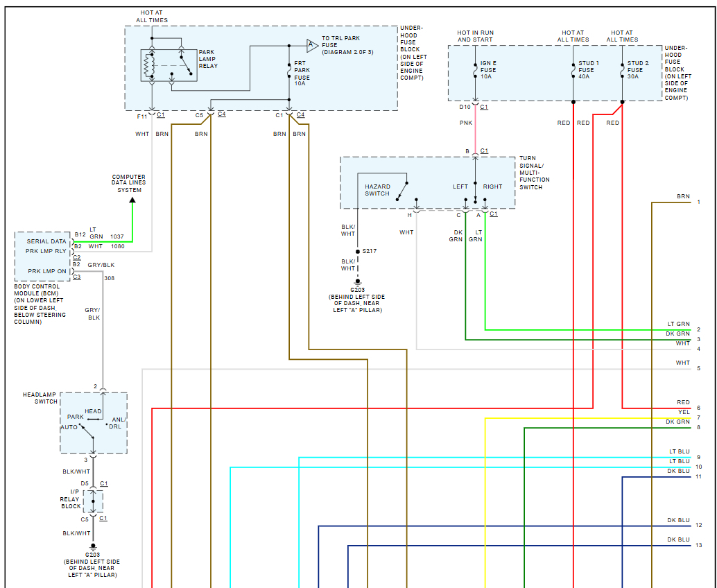Click the triangle connector symbol labeled A
Viewport: 717px width, 588px height.
pyautogui.click(x=312, y=45)
